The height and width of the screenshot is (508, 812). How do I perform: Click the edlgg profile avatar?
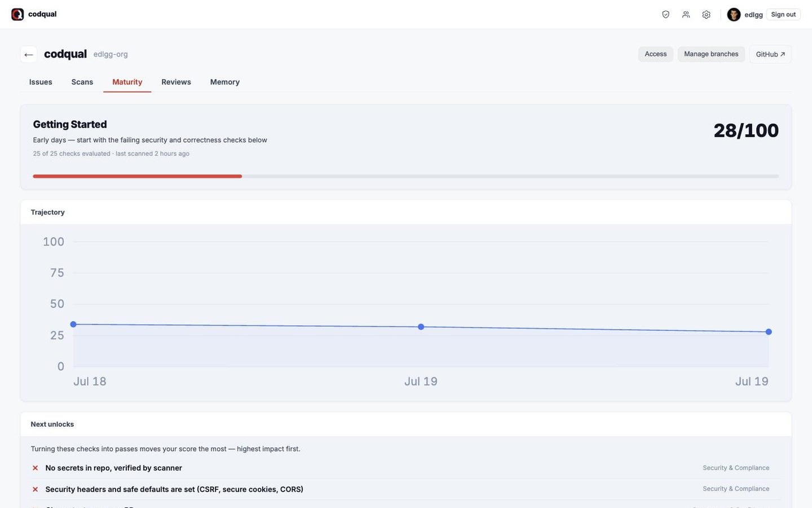(x=734, y=15)
